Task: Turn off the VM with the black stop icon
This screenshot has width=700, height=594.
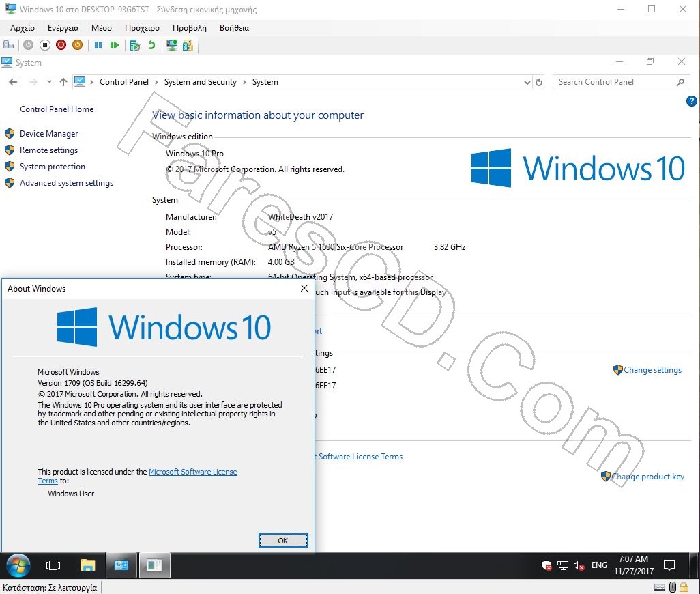Action: click(x=44, y=44)
